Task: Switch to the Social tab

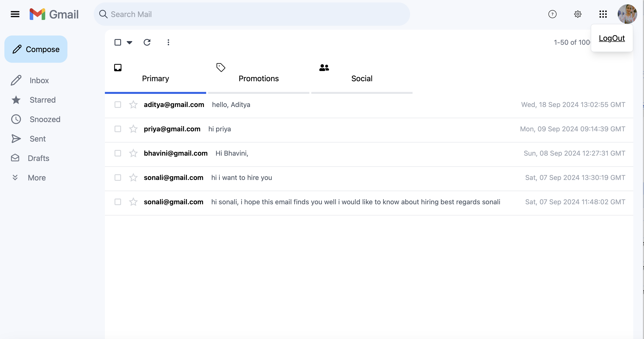Action: [362, 77]
